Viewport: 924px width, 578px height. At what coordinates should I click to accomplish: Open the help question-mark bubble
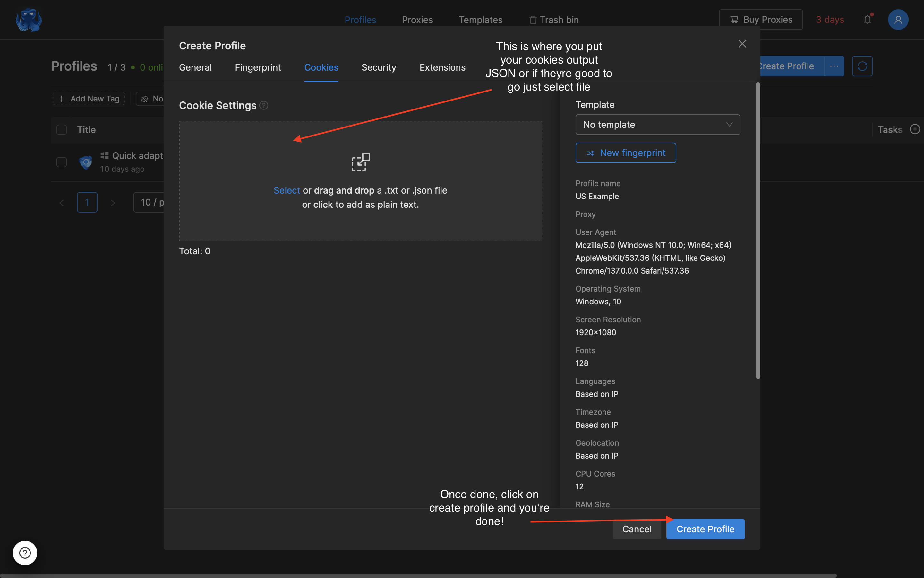point(25,553)
